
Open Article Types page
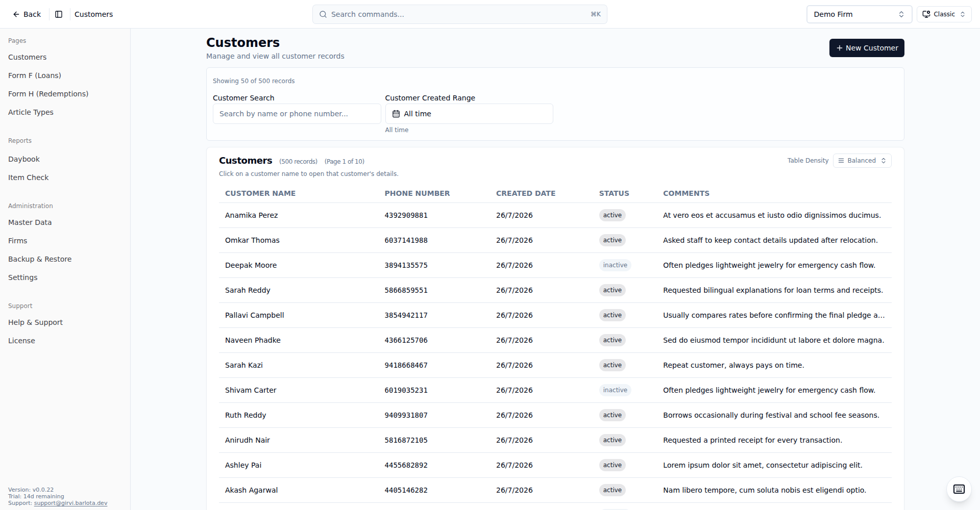(x=31, y=112)
